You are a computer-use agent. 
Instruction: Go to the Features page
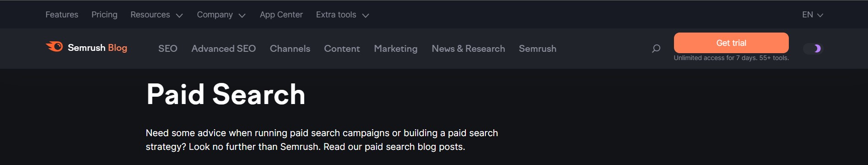62,15
